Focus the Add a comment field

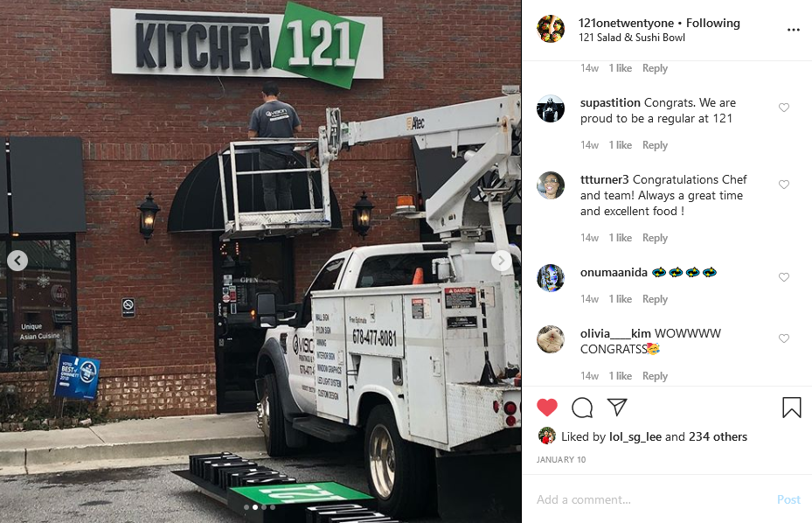pos(653,499)
